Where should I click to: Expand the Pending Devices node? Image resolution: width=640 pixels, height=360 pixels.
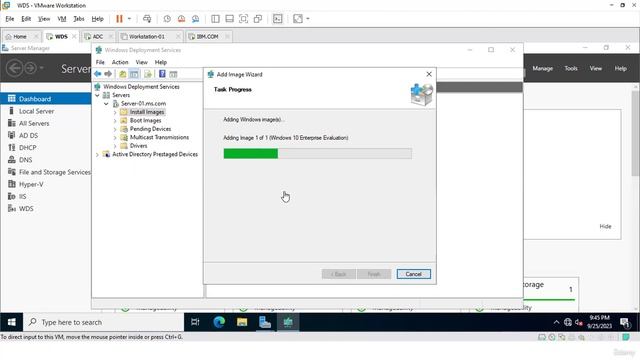tap(115, 129)
